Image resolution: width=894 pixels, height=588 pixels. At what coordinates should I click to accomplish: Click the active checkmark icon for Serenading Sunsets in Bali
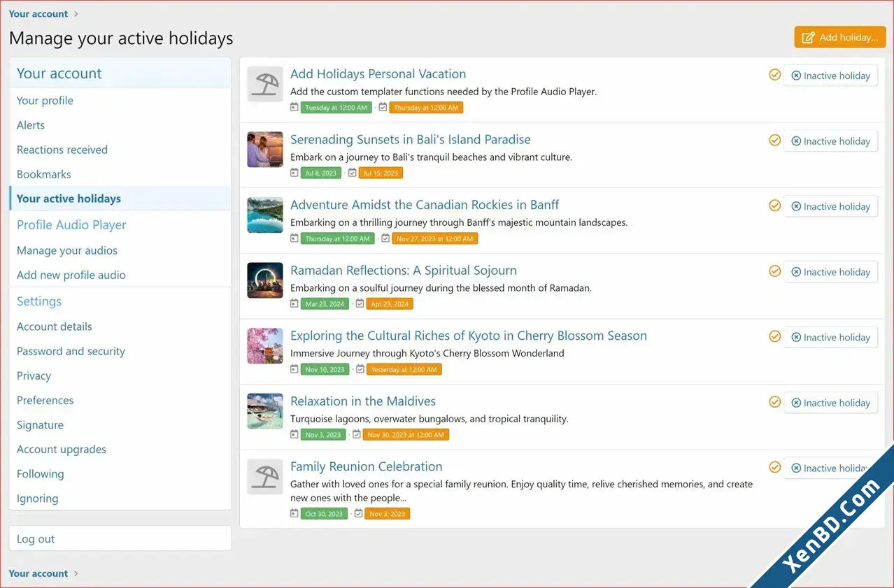coord(774,140)
